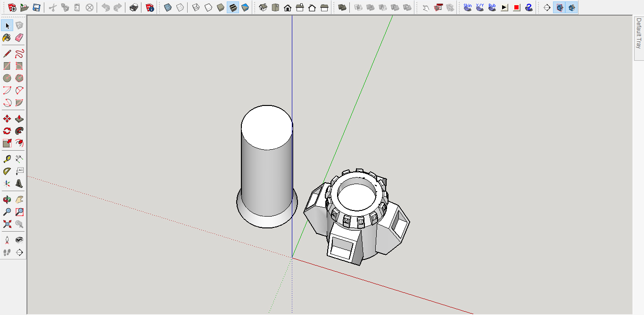
Task: Select the Section Plane tool
Action: [x=19, y=252]
